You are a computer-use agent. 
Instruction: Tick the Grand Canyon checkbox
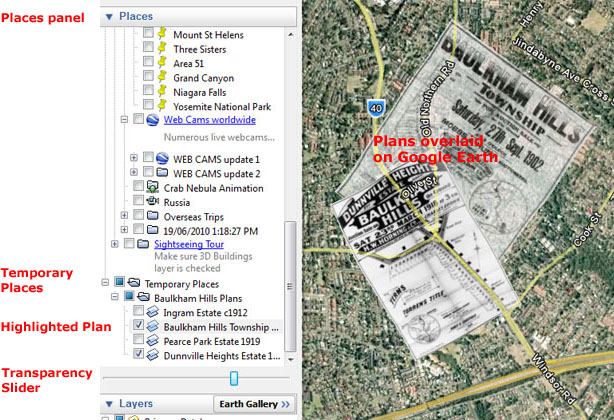[x=148, y=76]
